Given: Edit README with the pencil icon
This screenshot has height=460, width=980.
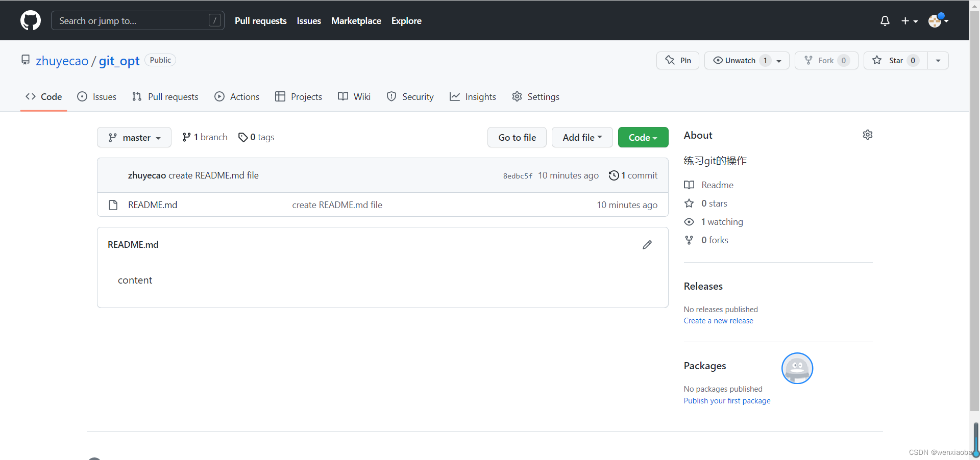Looking at the screenshot, I should point(647,245).
